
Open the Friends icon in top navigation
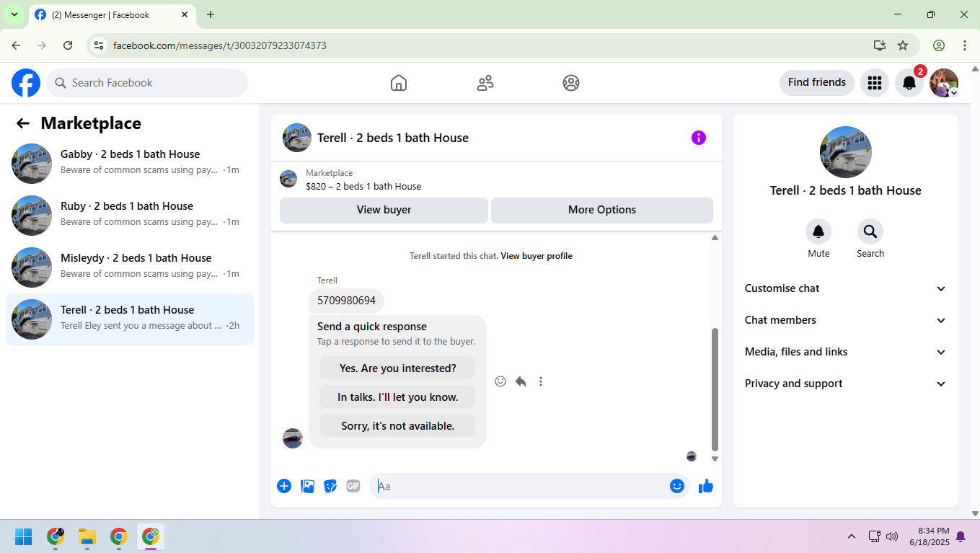485,83
